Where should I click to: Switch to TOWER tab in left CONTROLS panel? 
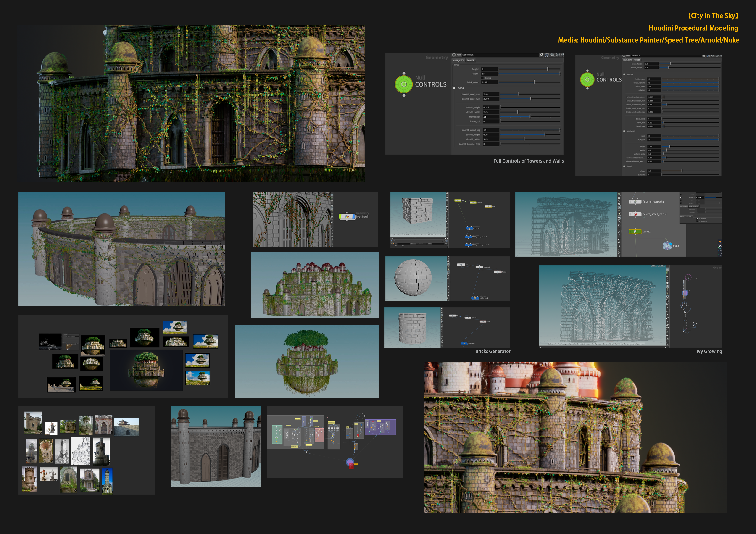pyautogui.click(x=471, y=60)
